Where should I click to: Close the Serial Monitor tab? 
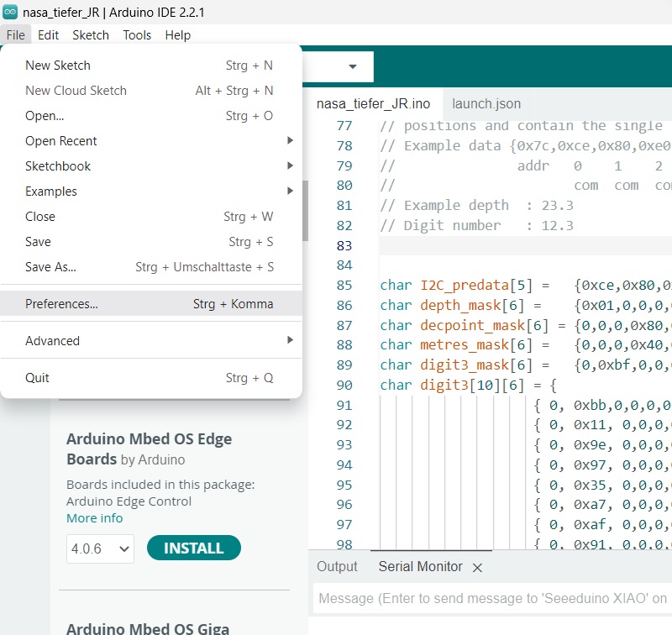pyautogui.click(x=477, y=568)
